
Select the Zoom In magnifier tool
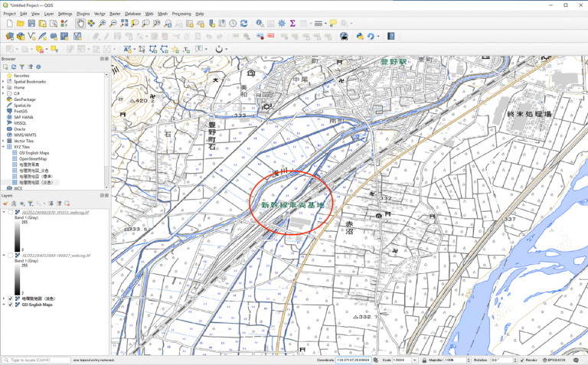pyautogui.click(x=102, y=23)
